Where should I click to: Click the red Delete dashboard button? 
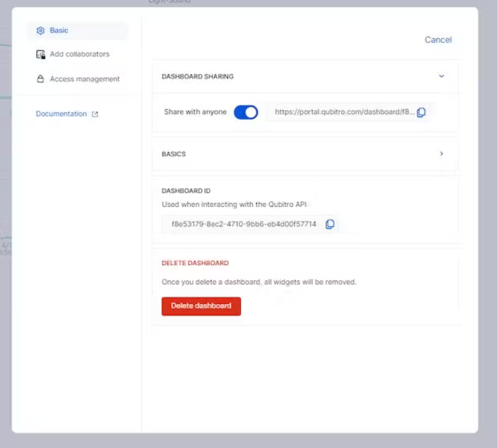tap(201, 306)
